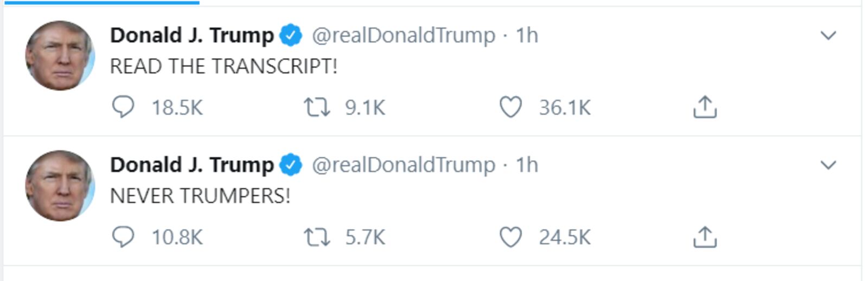Screen dimensions: 868x281
Task: Click the 1h timestamp on NEVER TRUMPERS tweet
Action: [x=527, y=165]
